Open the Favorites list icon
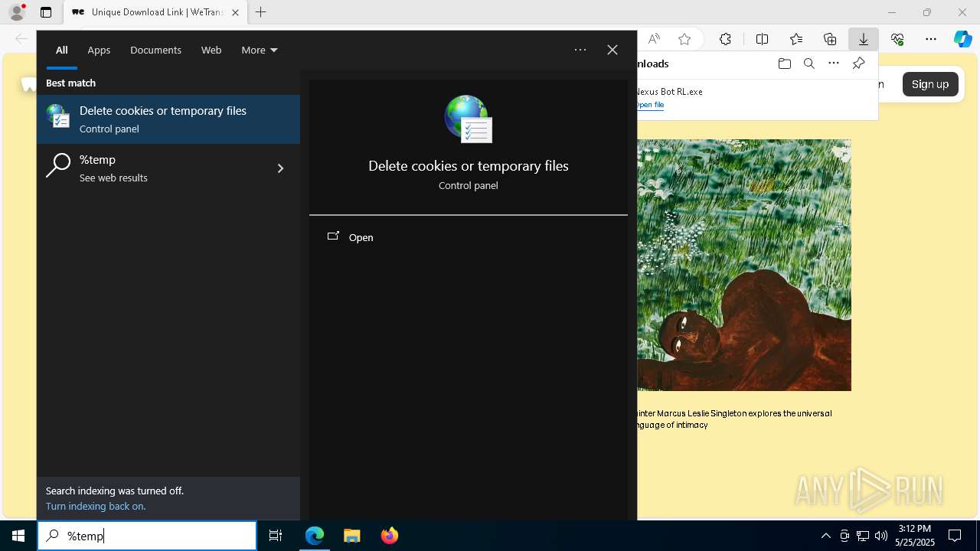980x551 pixels. 796,39
